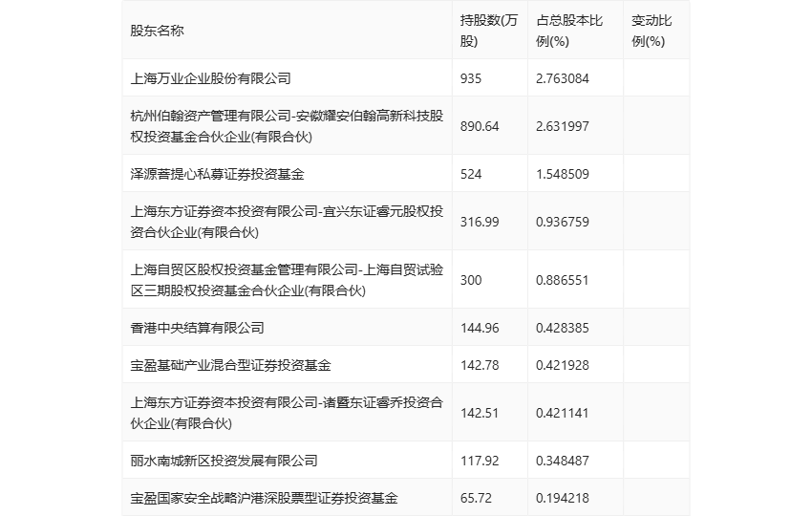Viewport: 812px width, 516px height.
Task: Select the 0.936759 percentage cell
Action: tap(563, 222)
